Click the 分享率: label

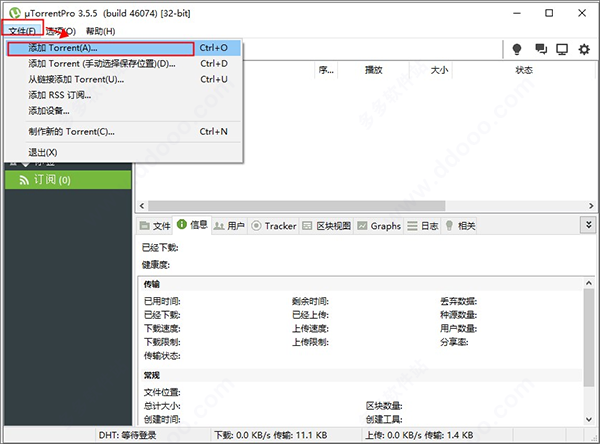tap(454, 342)
